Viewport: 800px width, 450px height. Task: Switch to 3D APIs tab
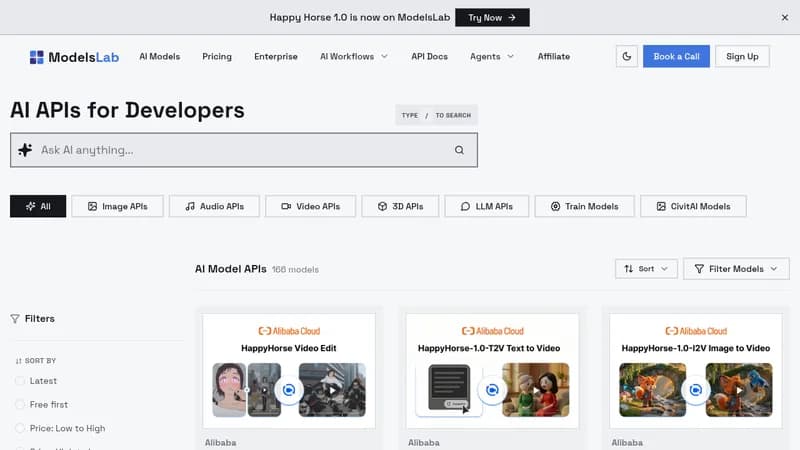400,206
